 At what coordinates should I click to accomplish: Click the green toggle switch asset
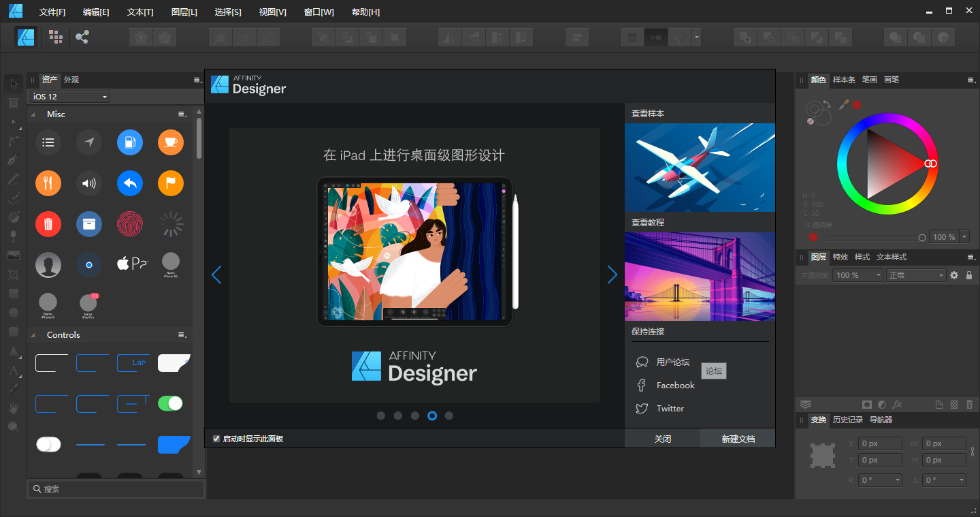point(171,403)
